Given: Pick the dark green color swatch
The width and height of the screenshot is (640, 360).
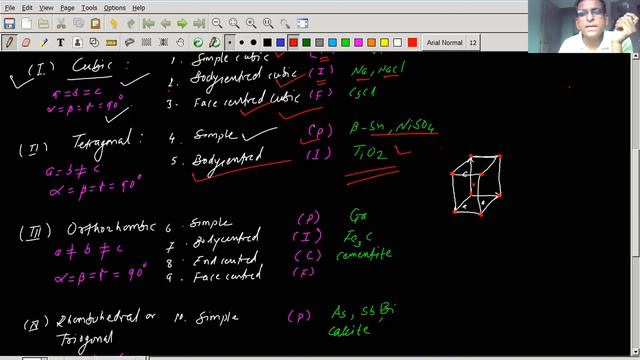Looking at the screenshot, I should (307, 42).
